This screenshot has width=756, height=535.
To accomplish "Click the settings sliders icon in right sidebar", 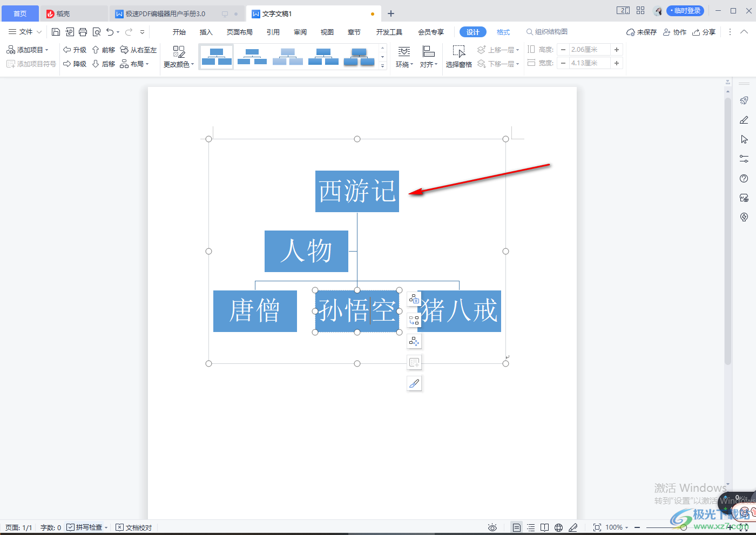I will pos(744,159).
